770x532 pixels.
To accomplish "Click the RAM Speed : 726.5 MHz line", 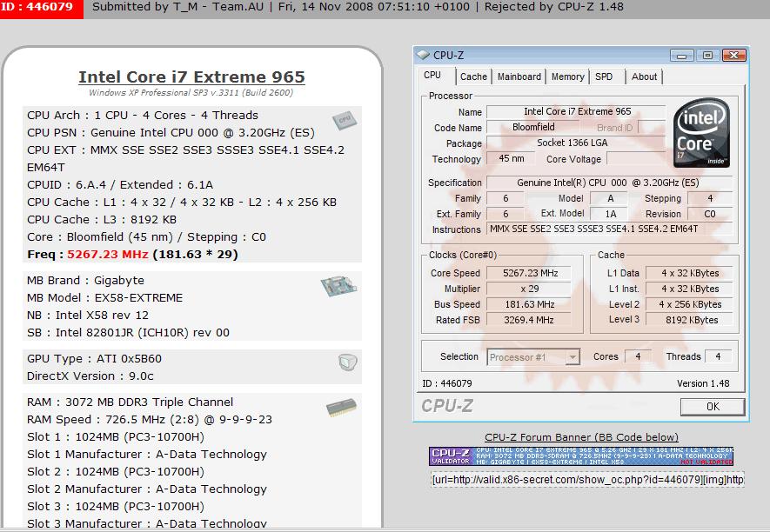I will click(x=150, y=420).
